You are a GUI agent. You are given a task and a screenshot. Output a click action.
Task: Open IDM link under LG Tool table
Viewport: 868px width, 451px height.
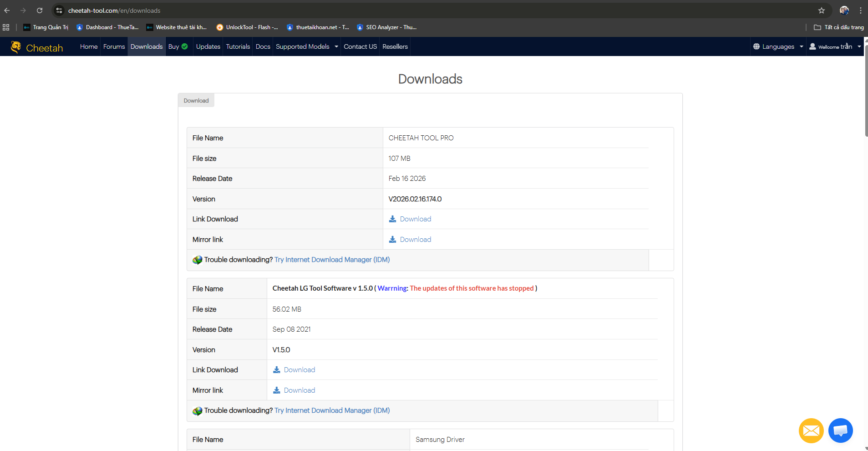pyautogui.click(x=332, y=410)
